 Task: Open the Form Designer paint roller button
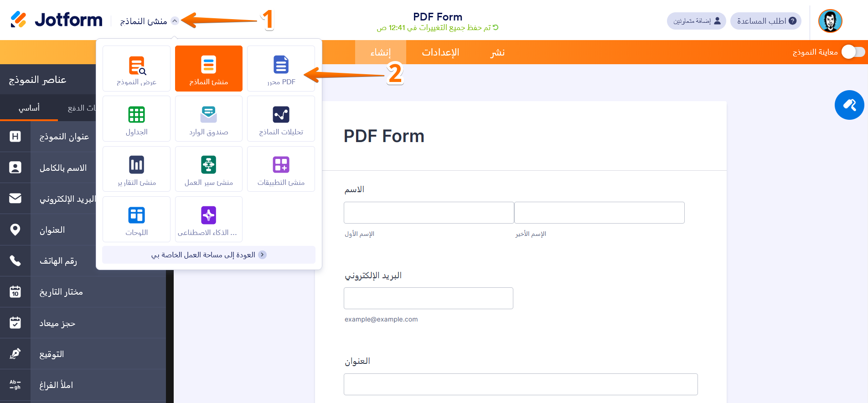tap(849, 105)
